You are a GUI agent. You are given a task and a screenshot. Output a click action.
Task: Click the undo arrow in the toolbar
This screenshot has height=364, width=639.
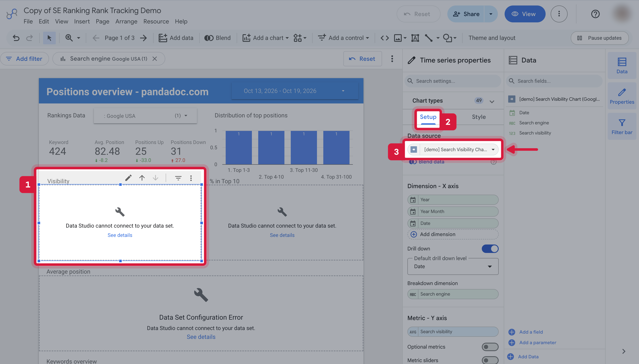(16, 38)
